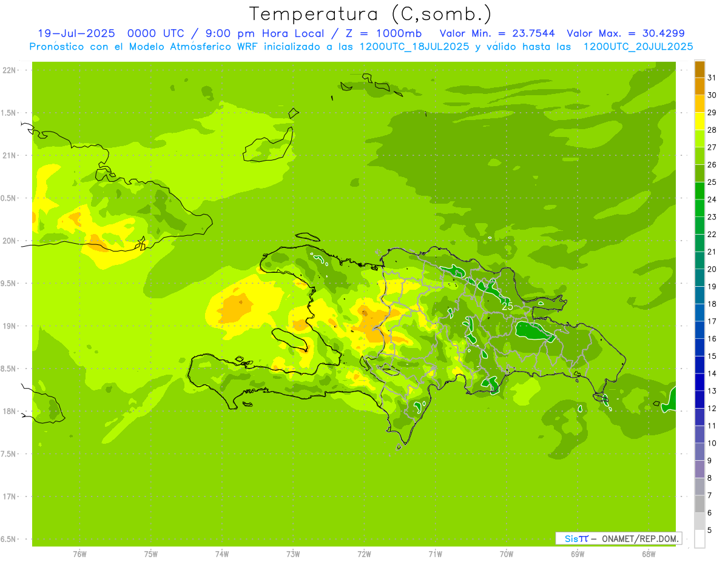Click the "ONAMET/REP.DOM." credit label
728x562 pixels.
[x=640, y=539]
